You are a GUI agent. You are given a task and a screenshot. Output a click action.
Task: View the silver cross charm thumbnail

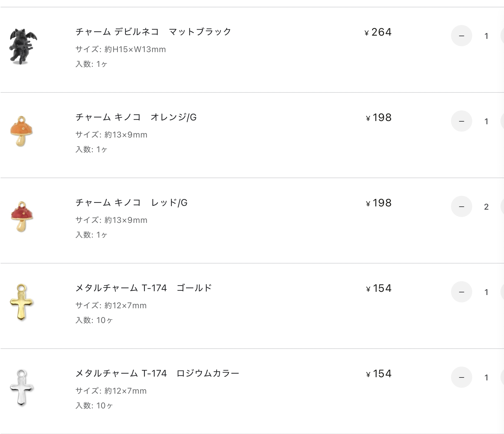pos(21,387)
